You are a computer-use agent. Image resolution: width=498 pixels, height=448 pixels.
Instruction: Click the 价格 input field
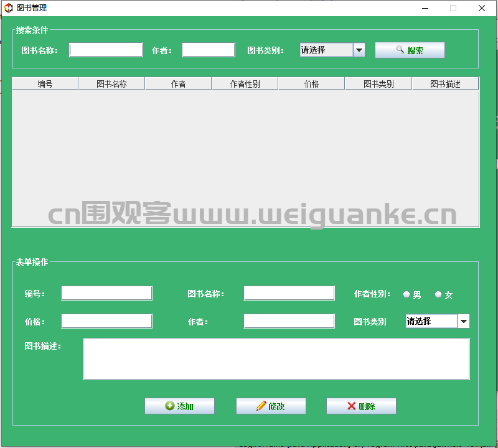point(106,321)
